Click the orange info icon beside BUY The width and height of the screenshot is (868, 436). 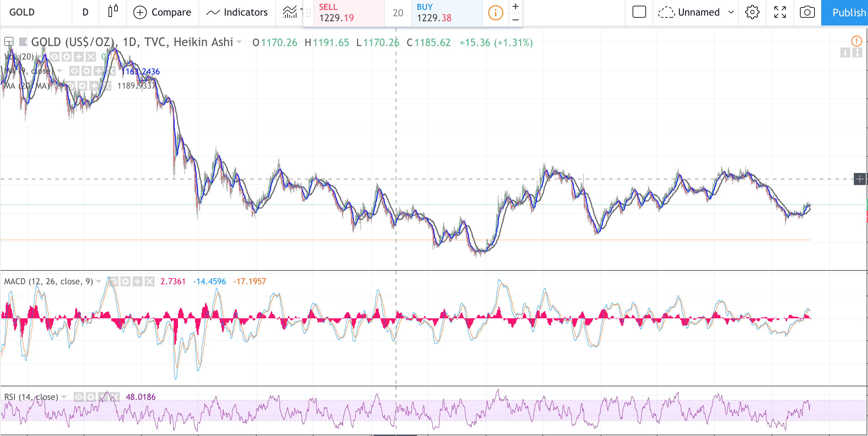[495, 13]
